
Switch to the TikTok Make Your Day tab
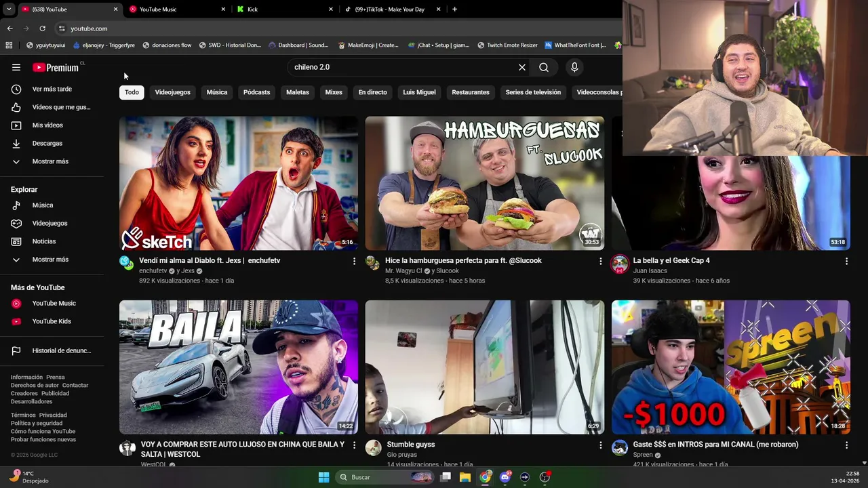[x=392, y=9]
